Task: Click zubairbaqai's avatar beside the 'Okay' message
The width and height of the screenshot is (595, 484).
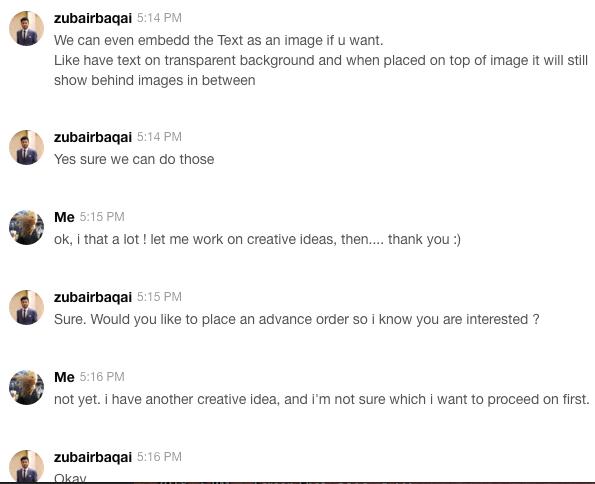Action: (x=26, y=466)
